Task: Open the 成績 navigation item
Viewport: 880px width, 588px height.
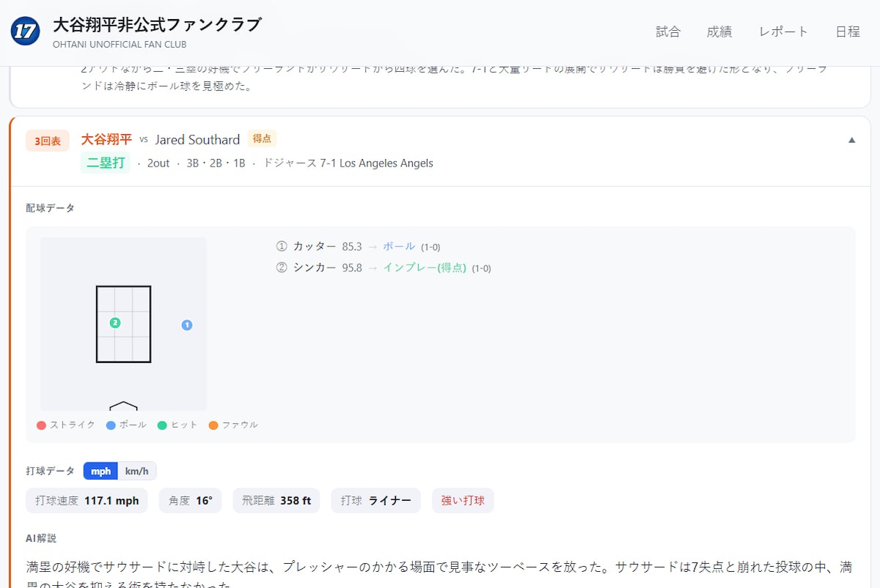Action: [x=719, y=32]
